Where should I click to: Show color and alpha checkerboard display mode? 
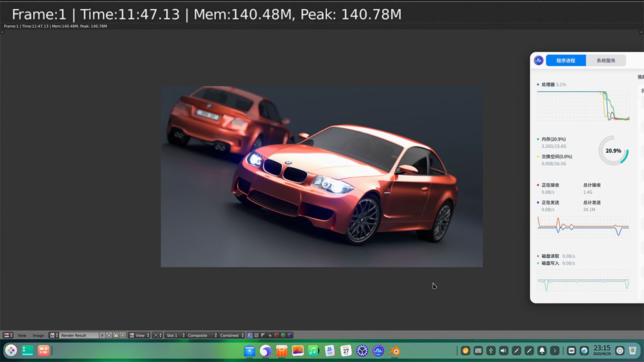click(250, 335)
